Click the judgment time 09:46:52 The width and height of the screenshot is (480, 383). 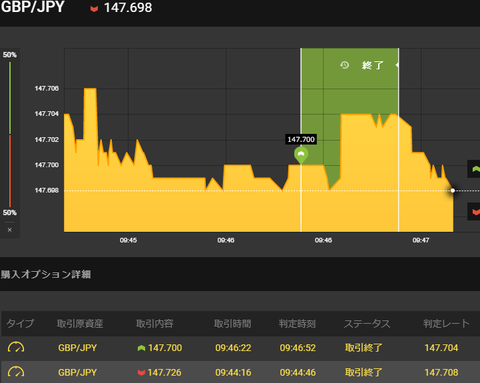298,348
